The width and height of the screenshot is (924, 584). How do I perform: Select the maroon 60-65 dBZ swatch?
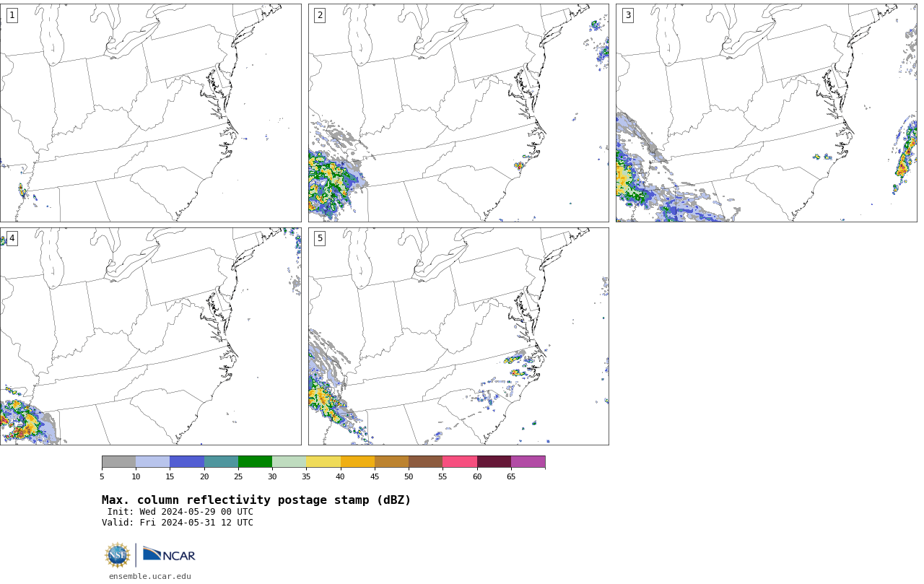494,462
